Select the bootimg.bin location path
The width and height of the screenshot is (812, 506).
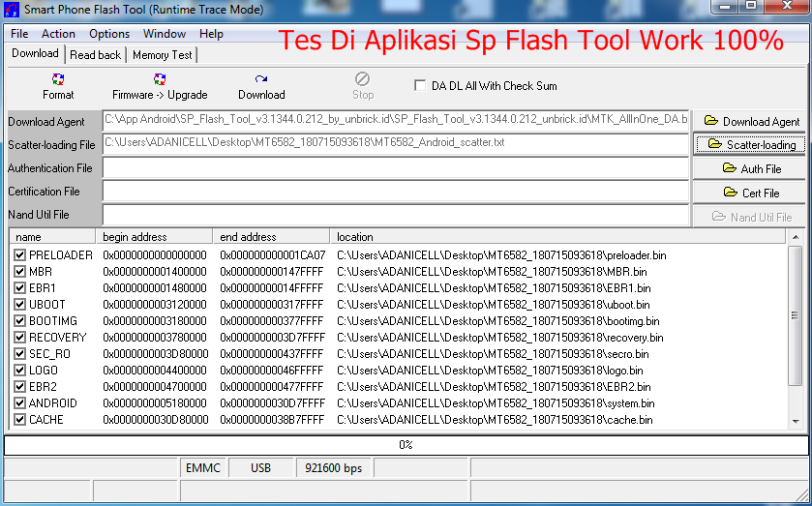(498, 321)
